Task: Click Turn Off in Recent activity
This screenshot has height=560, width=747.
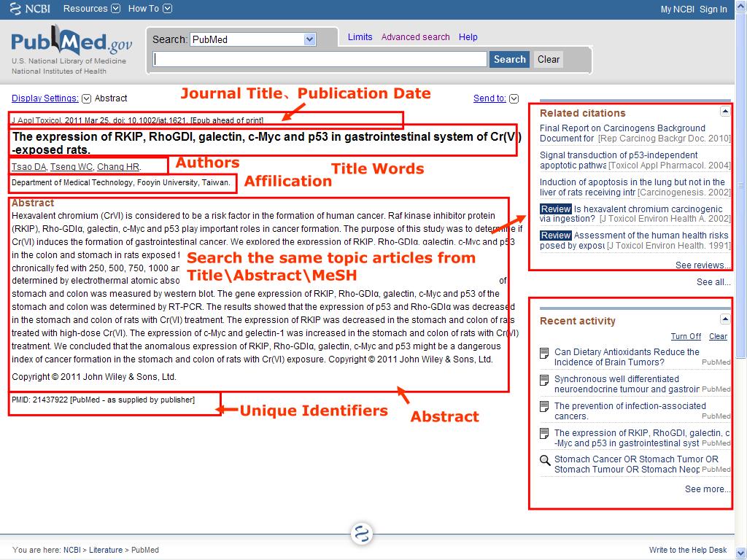Action: (x=686, y=336)
